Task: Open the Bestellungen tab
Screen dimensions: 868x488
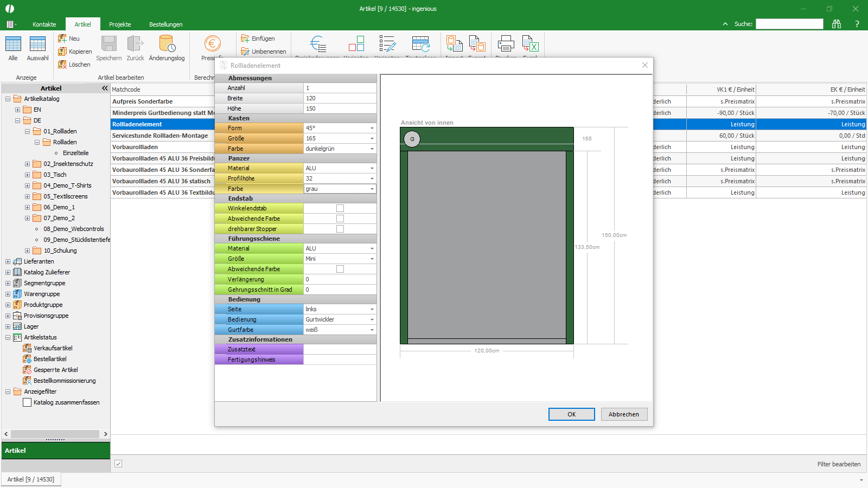Action: pyautogui.click(x=166, y=24)
